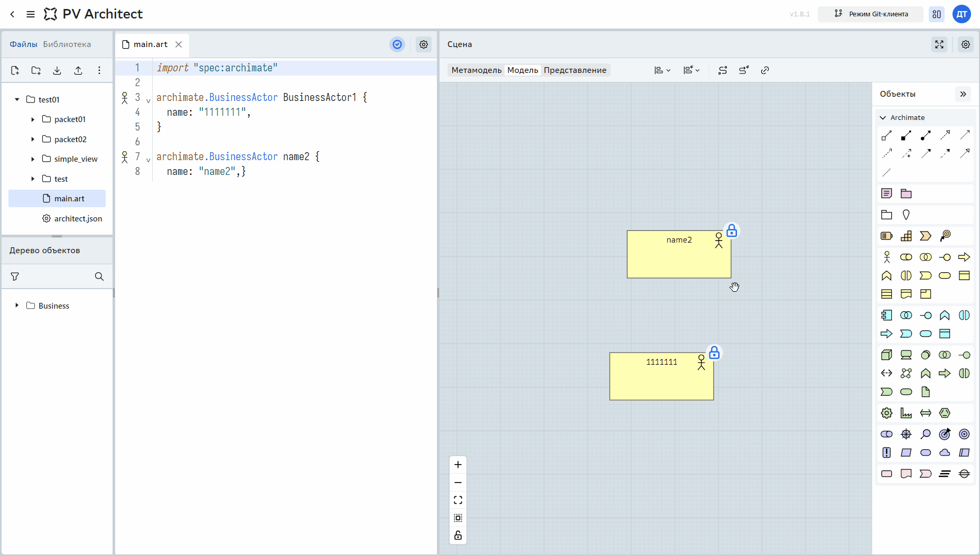Viewport: 980px width, 556px height.
Task: Select the main.art editor tab
Action: [151, 44]
